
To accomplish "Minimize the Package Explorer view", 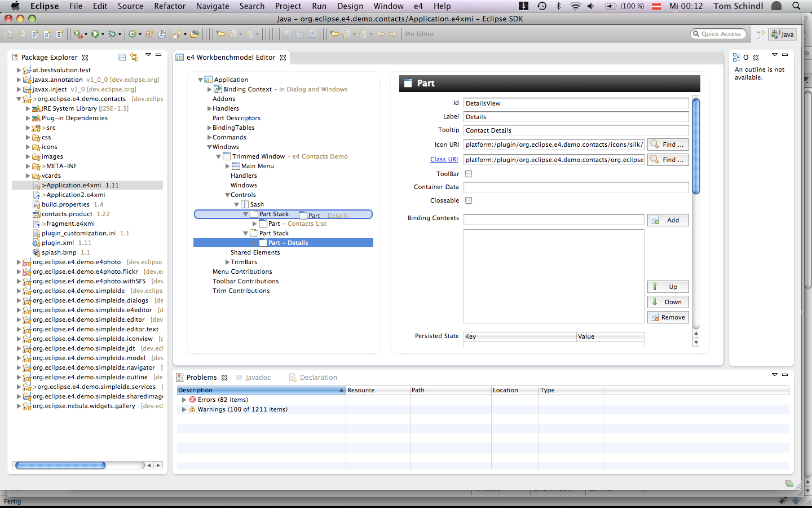I will (158, 55).
